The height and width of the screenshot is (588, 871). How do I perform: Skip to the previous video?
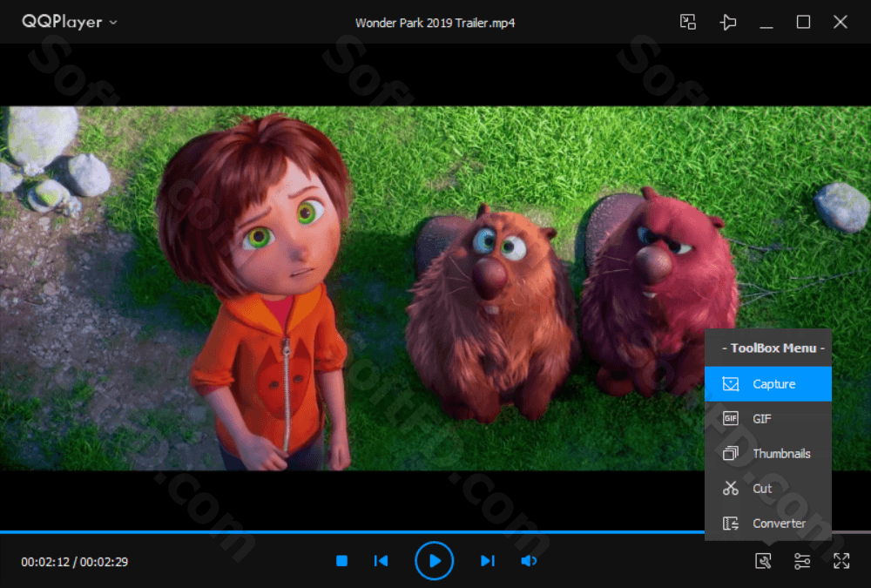pos(381,561)
